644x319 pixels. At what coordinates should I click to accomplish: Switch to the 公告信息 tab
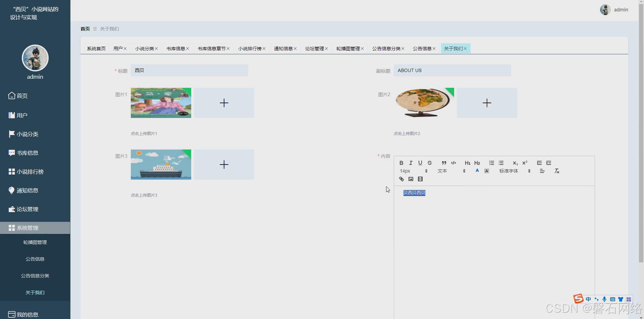(422, 48)
